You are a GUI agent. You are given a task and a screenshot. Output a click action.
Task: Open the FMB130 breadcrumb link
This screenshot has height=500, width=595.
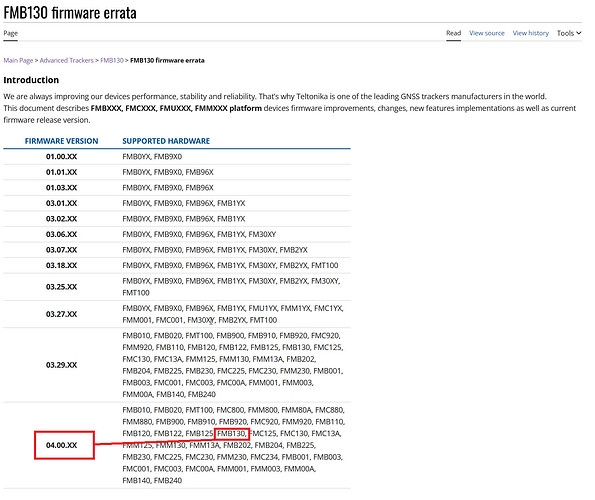pos(112,60)
